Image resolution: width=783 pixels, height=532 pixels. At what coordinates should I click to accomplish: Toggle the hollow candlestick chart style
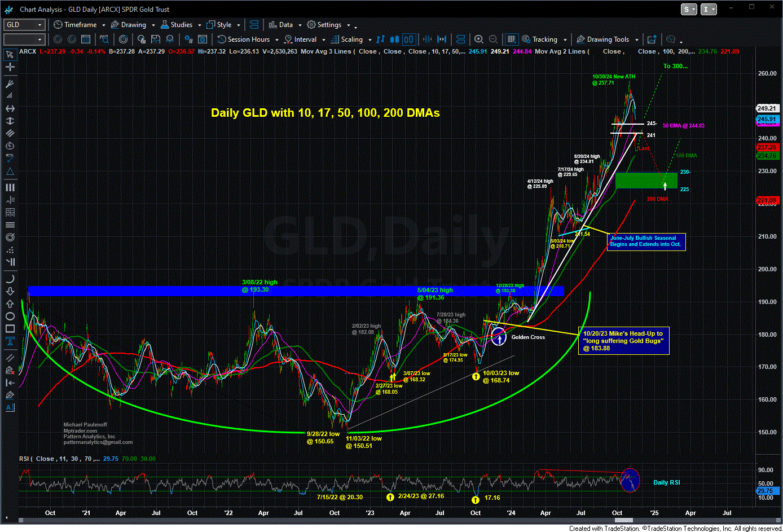coord(409,39)
